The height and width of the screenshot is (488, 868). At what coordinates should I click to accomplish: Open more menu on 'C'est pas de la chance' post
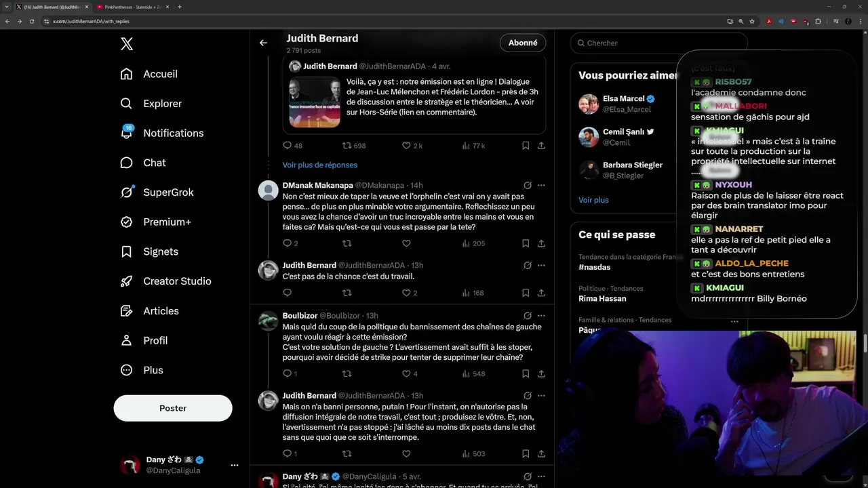[x=541, y=265]
